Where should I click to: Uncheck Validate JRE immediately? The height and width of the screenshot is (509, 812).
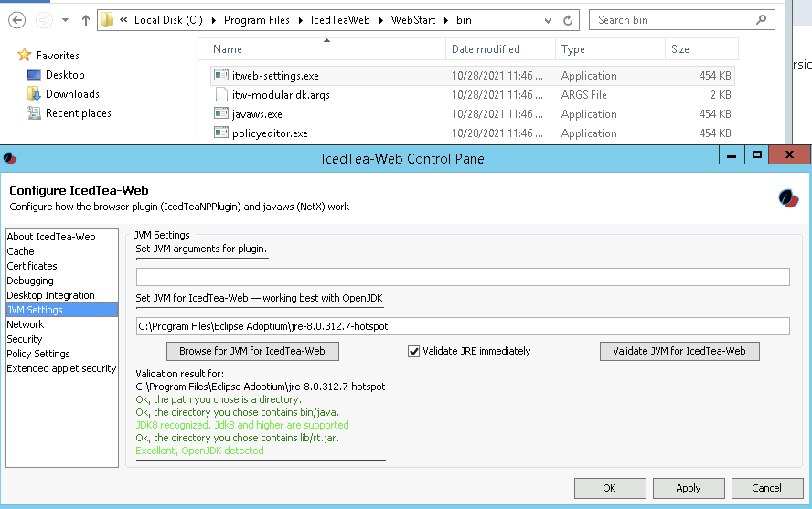coord(414,351)
